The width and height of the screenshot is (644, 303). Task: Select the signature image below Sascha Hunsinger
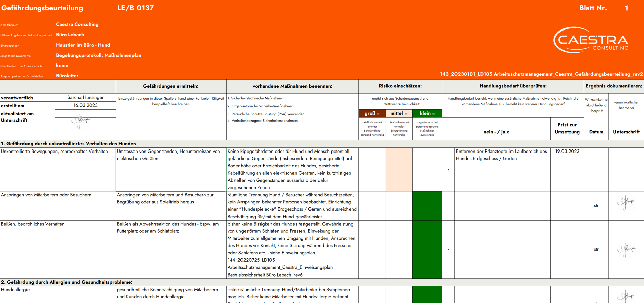80,121
